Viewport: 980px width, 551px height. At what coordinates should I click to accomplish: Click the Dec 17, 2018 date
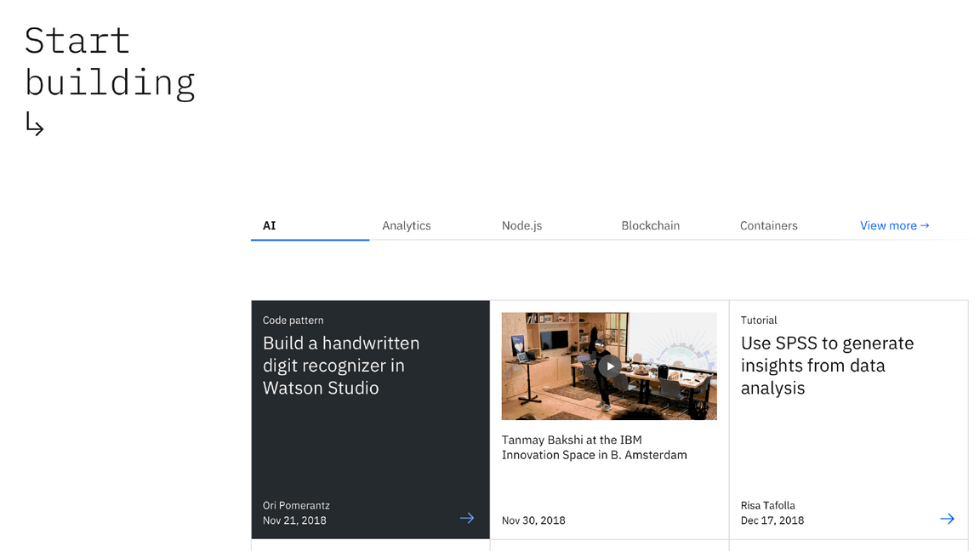tap(772, 520)
